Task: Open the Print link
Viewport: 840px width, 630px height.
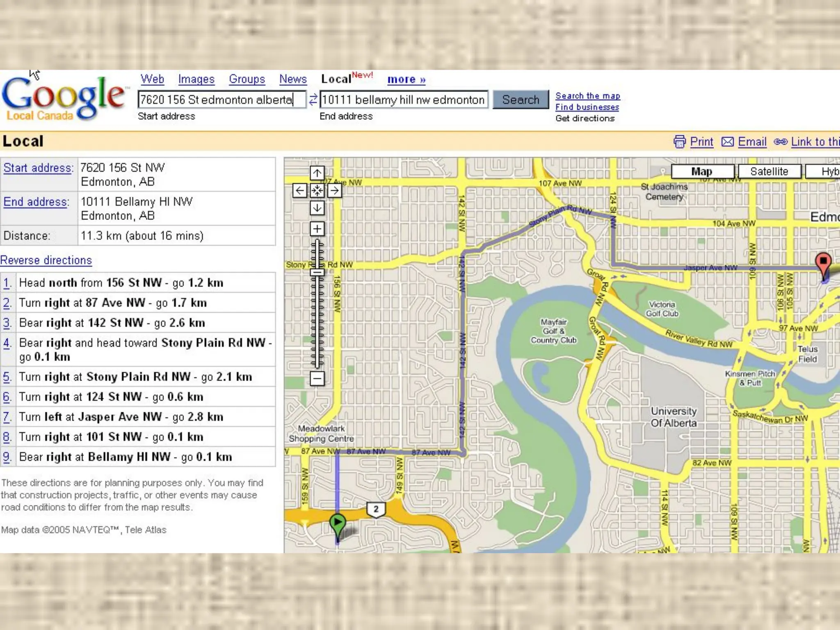Action: pyautogui.click(x=701, y=142)
